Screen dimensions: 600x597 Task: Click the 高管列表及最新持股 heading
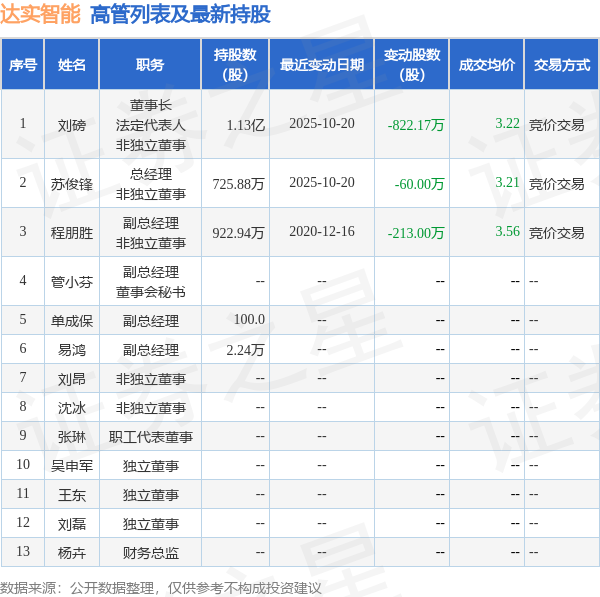180,14
